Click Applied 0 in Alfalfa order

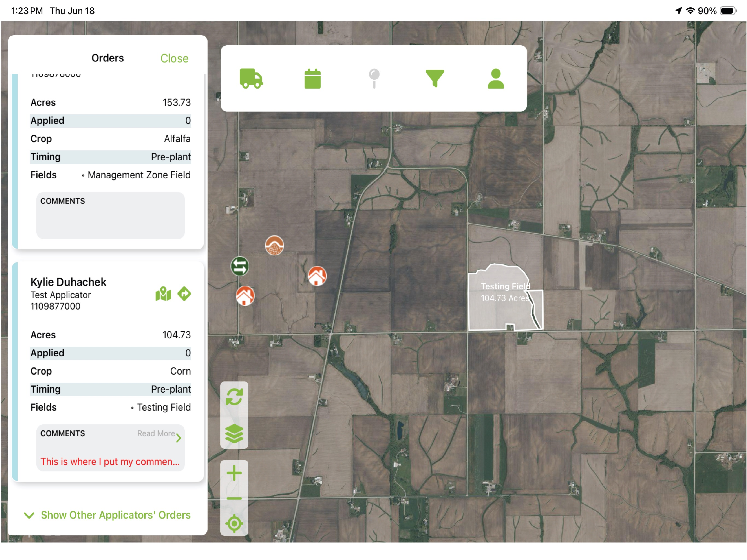(110, 121)
